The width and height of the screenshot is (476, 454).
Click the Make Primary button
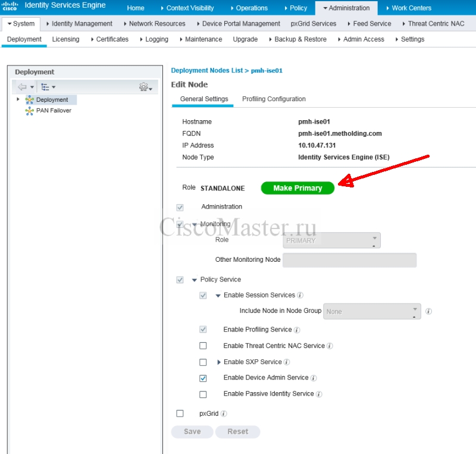297,188
